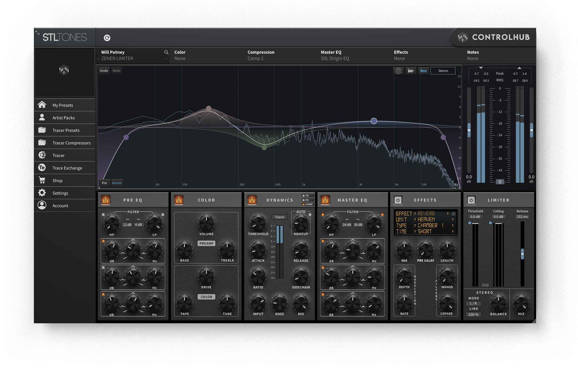Toggle Color section power button
The image size is (578, 392).
click(179, 200)
